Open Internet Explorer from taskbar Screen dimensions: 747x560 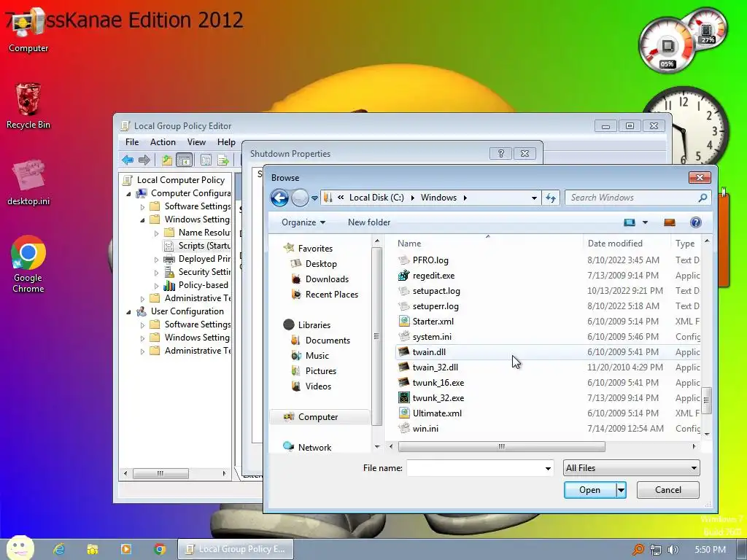pyautogui.click(x=59, y=549)
